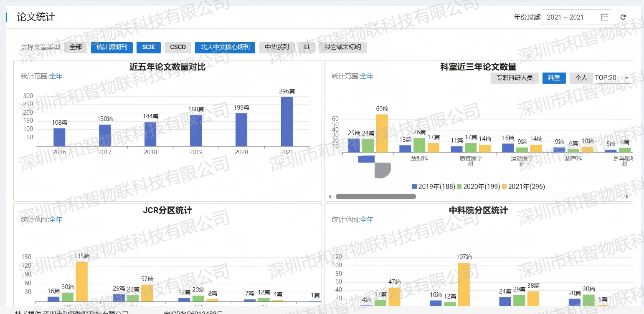Select the 全部 article type button

point(76,48)
